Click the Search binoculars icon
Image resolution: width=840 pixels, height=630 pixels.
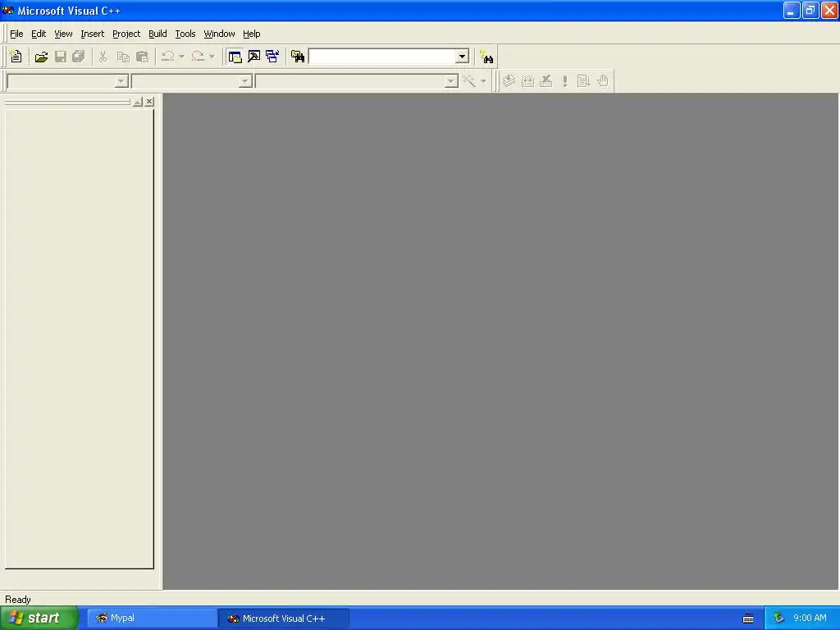[x=486, y=57]
